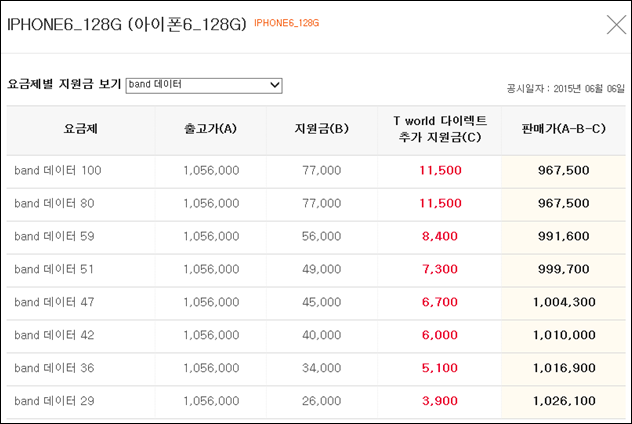Select the band 데이터 100 plan row
This screenshot has height=424, width=632.
click(316, 171)
